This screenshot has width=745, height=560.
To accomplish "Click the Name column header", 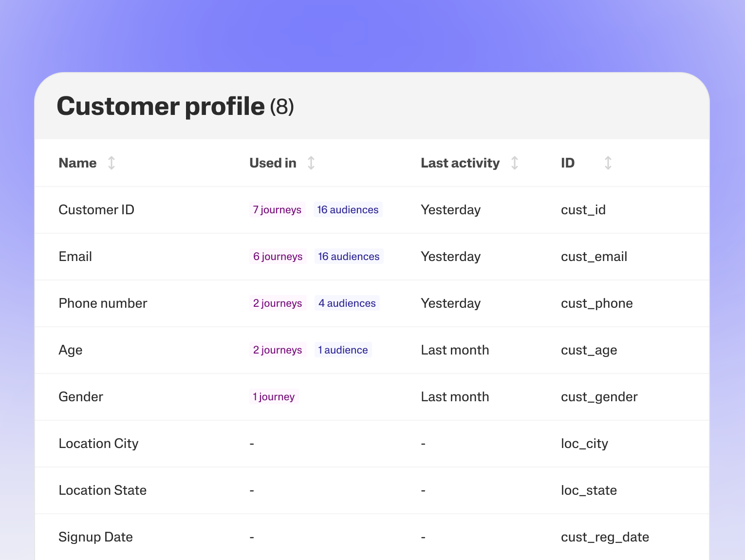I will point(77,163).
